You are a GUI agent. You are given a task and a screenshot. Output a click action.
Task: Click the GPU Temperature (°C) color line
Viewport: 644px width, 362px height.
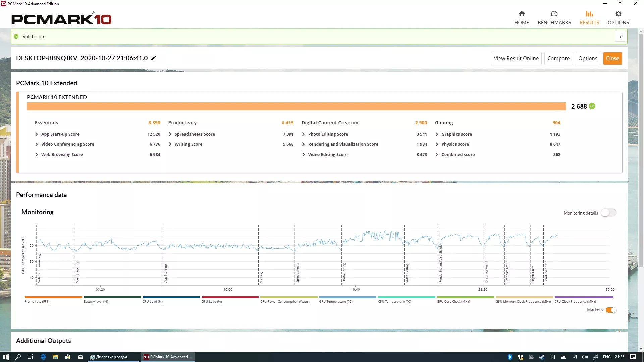347,297
